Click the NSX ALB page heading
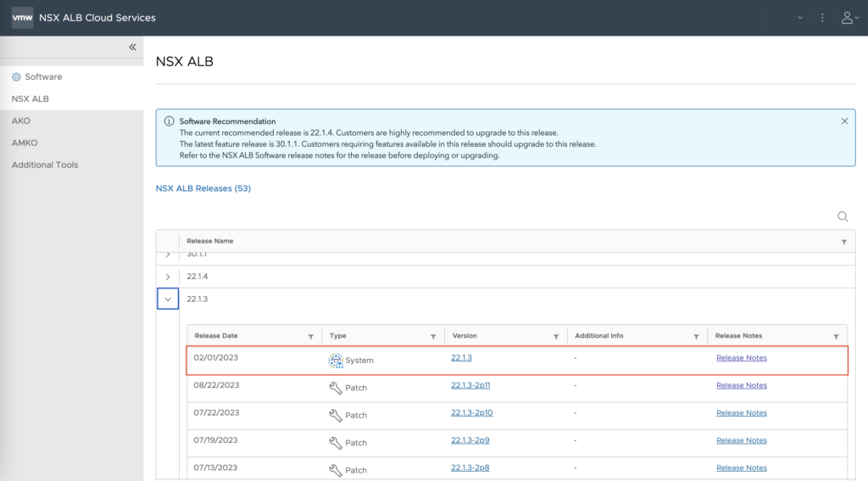This screenshot has width=868, height=481. [x=184, y=62]
